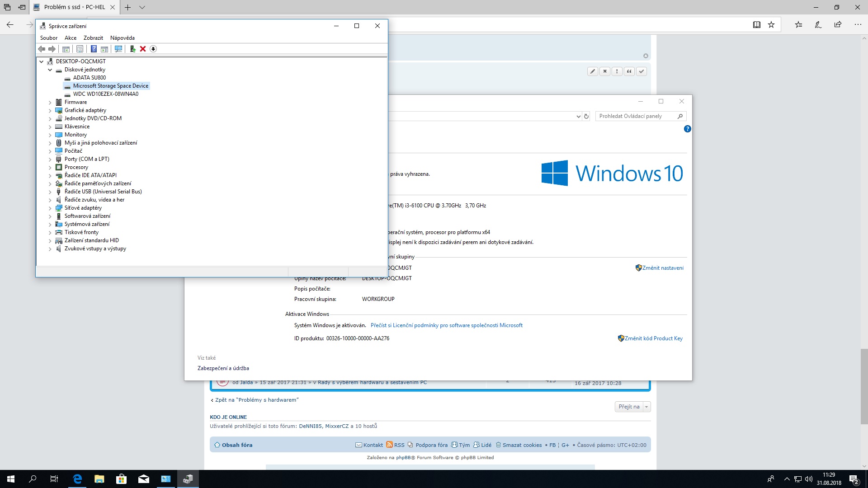The height and width of the screenshot is (488, 868).
Task: Click the disable device down-arrow icon
Action: 153,49
